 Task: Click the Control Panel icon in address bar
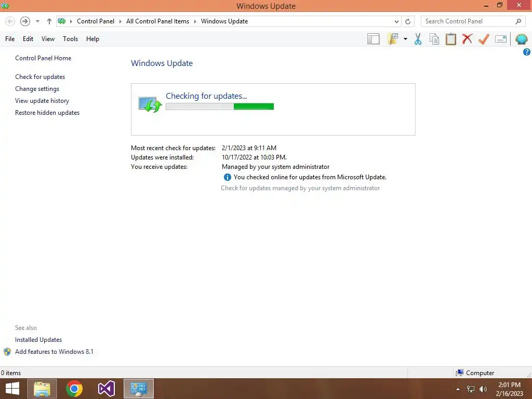[x=62, y=21]
